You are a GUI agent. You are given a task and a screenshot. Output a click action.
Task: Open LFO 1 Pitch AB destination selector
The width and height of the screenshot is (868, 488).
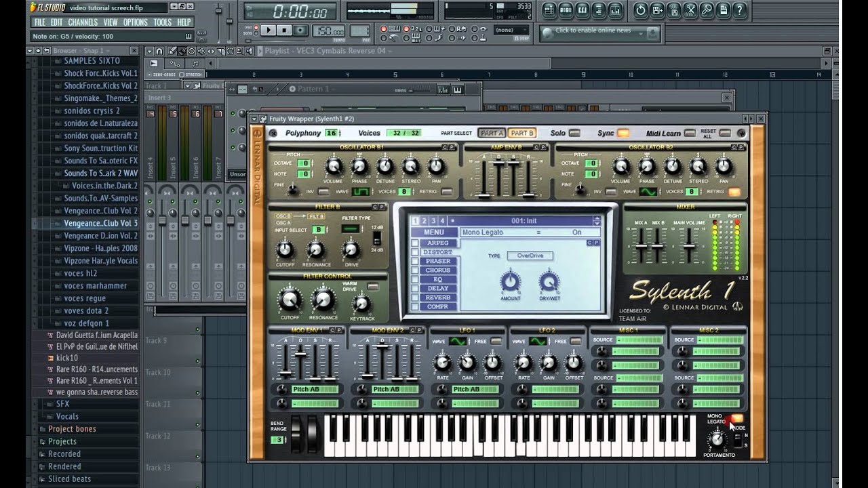(x=475, y=389)
